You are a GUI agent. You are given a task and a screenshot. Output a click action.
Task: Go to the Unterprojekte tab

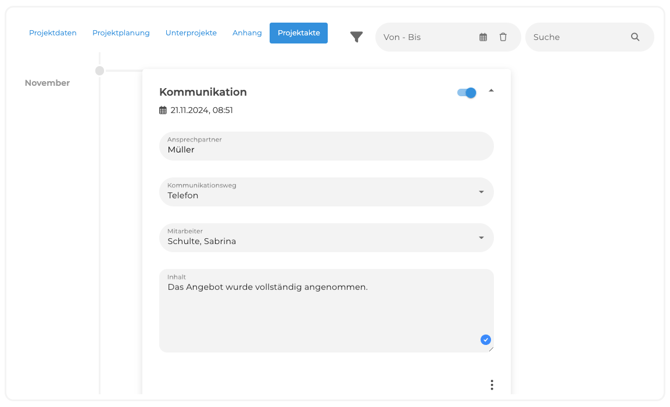[x=191, y=33]
